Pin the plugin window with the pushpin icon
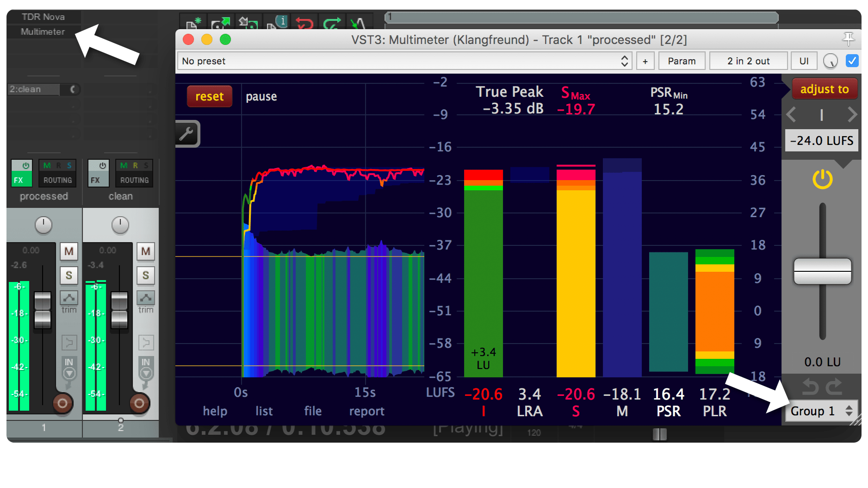Screen dimensions: 868x488 point(848,39)
